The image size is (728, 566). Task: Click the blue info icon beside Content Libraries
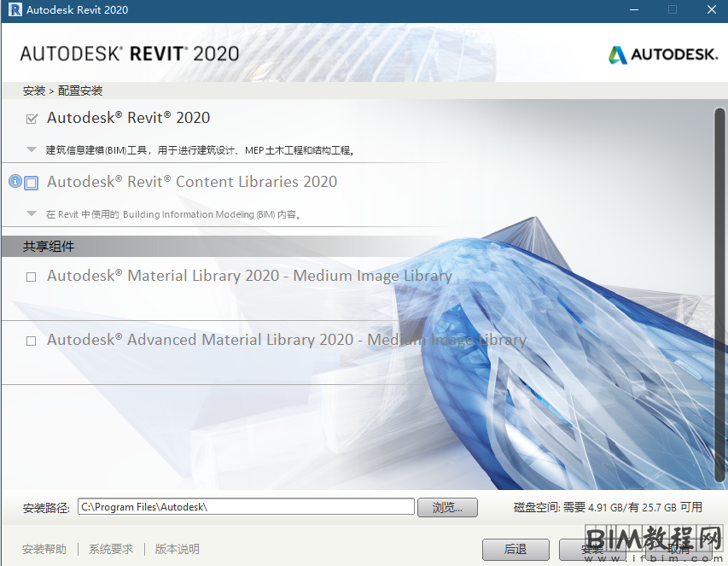15,181
